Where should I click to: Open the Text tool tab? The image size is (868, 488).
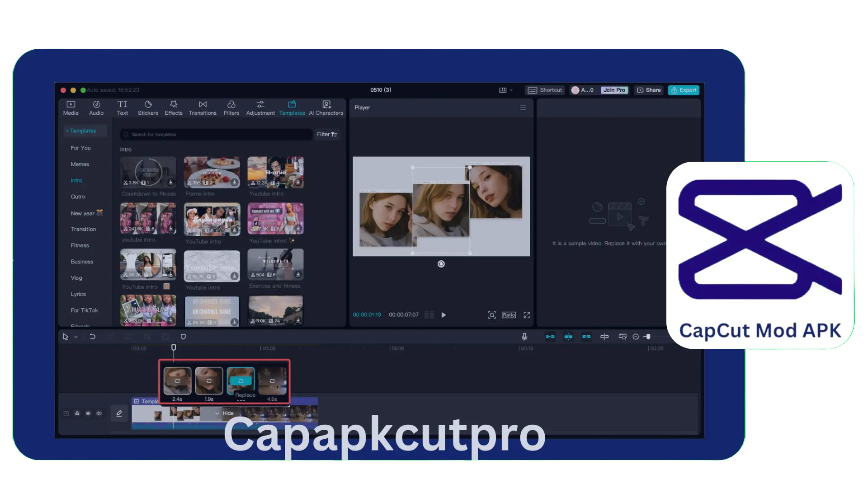(123, 108)
